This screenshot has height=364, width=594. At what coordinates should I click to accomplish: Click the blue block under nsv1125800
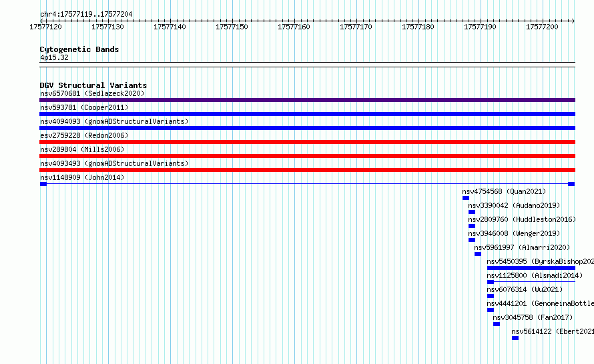[x=491, y=282]
